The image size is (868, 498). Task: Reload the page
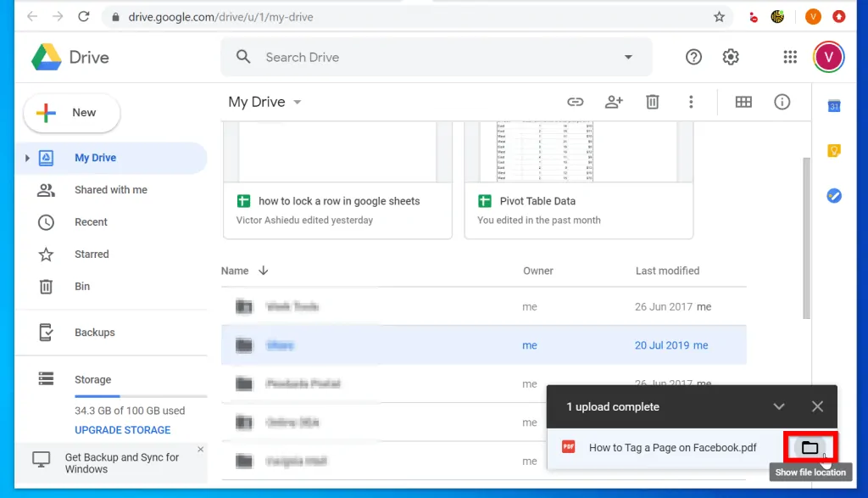[84, 17]
